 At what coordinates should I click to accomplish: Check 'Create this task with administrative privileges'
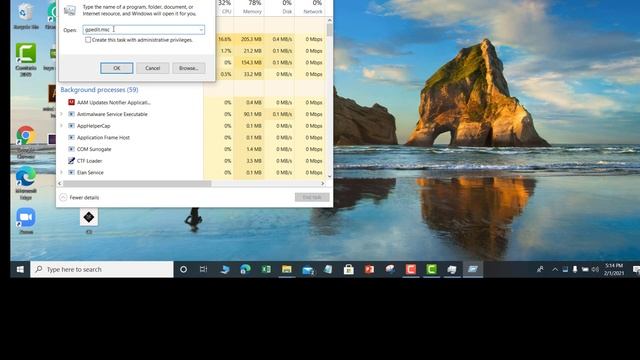(x=88, y=40)
